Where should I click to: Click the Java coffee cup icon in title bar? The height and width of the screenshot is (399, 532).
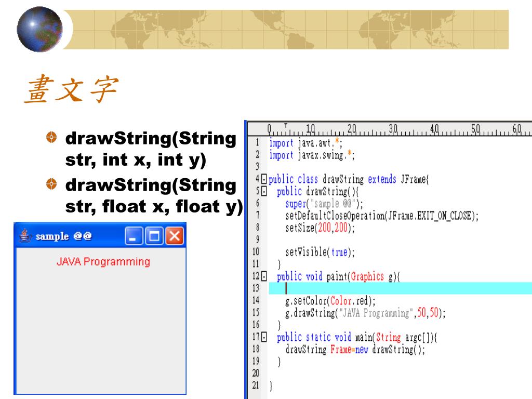[x=25, y=236]
